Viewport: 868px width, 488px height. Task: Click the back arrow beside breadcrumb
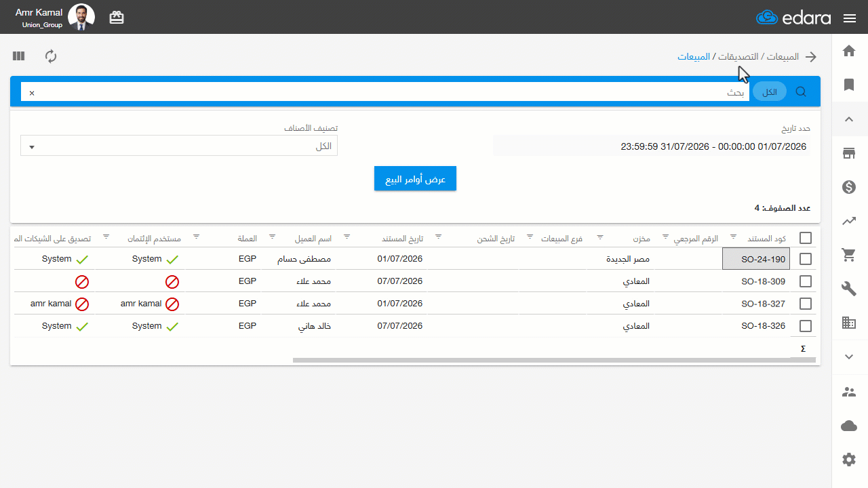pos(810,57)
